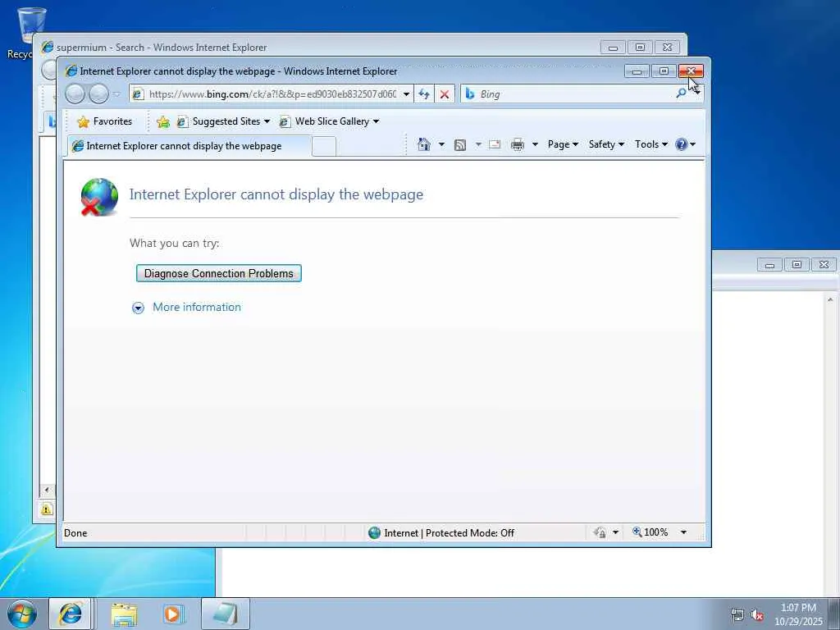The width and height of the screenshot is (840, 630).
Task: Minimize the supermium Search window
Action: click(x=613, y=48)
